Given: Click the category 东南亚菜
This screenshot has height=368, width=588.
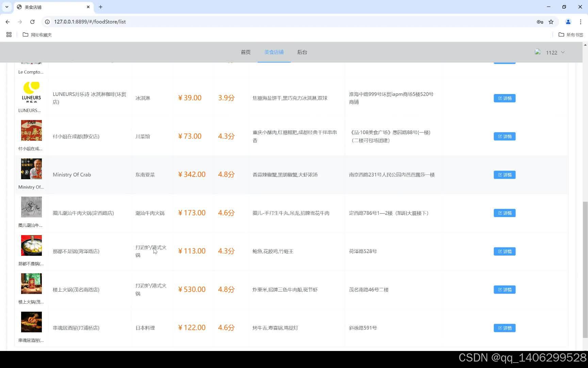Looking at the screenshot, I should [x=145, y=175].
